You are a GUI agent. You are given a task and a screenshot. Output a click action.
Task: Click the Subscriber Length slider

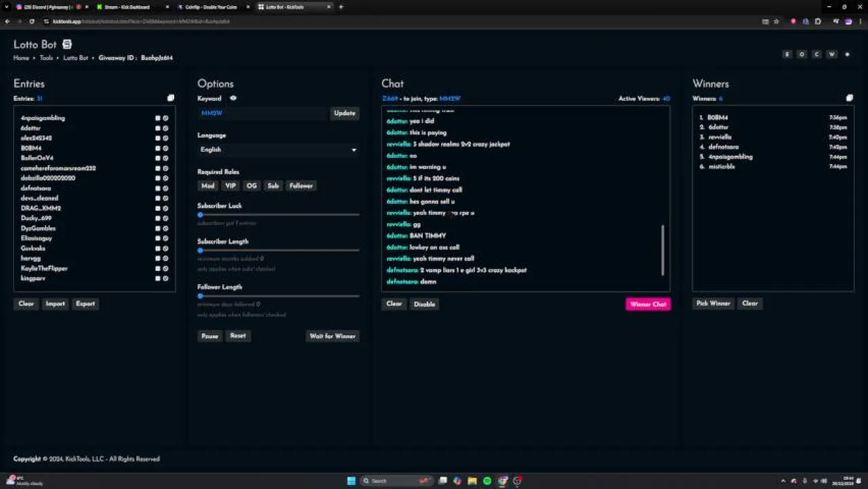coord(278,251)
